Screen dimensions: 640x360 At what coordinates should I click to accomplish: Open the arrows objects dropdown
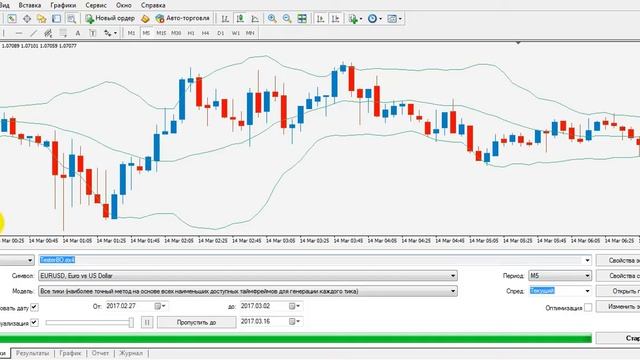point(110,33)
